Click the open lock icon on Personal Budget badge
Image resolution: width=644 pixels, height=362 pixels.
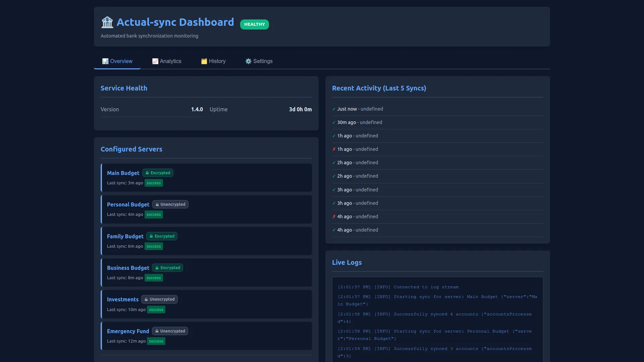157,204
